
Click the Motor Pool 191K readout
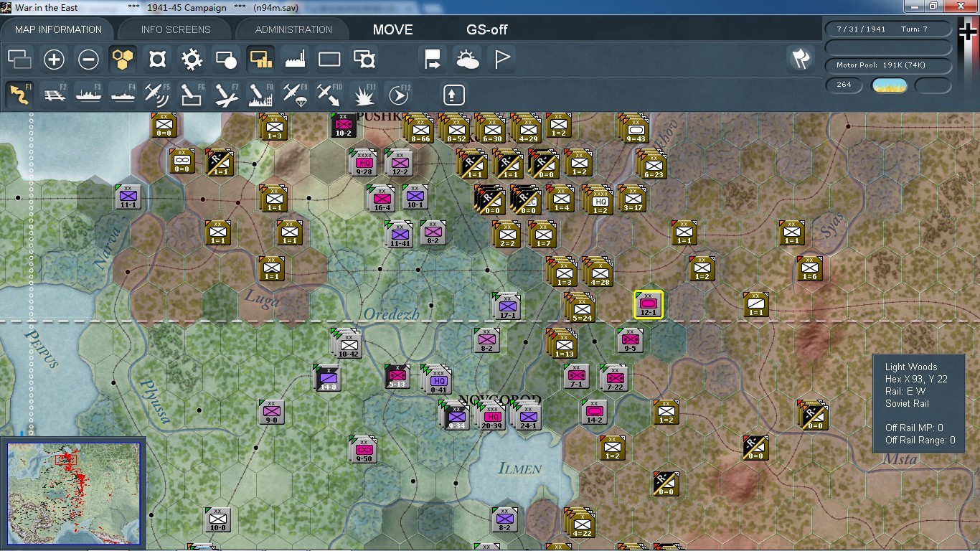(889, 65)
